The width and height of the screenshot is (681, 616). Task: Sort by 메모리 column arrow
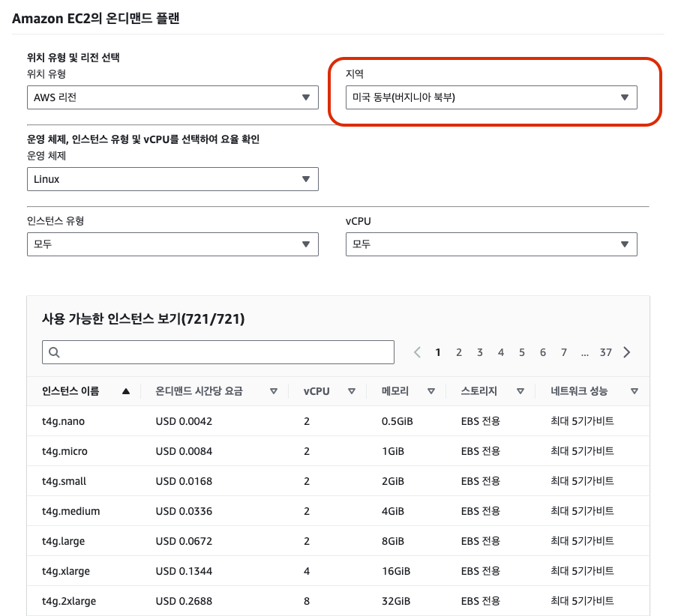(431, 391)
